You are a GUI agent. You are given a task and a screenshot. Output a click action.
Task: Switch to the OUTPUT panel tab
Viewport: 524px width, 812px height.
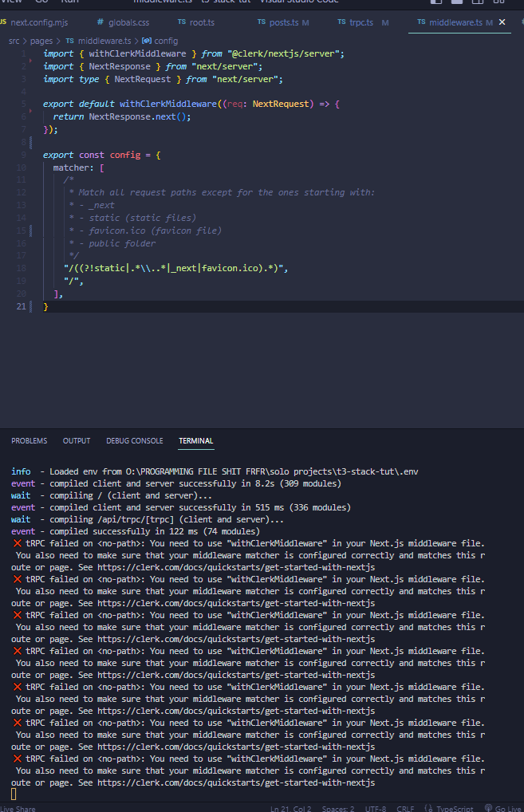tap(77, 440)
